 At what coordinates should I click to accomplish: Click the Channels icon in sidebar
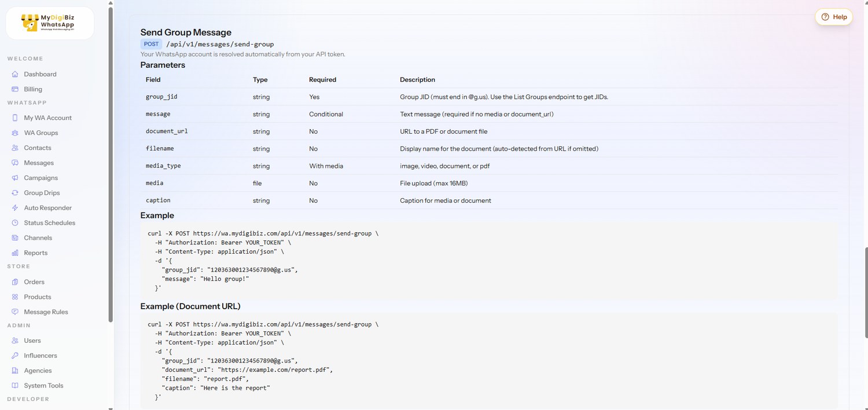tap(15, 238)
